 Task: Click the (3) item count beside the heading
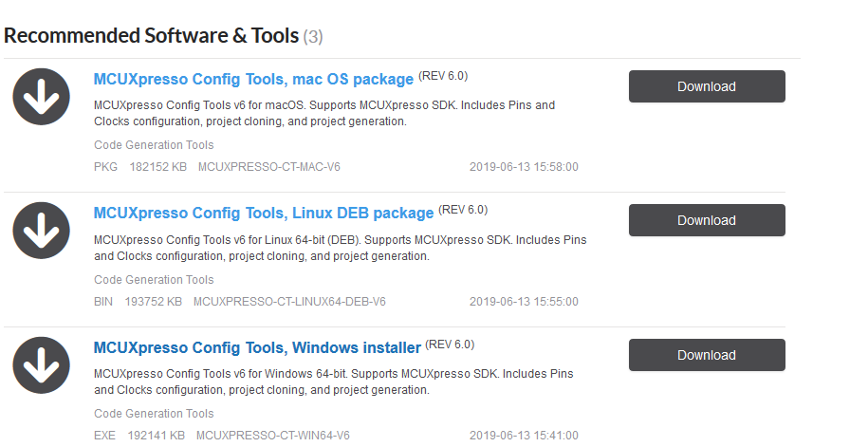(x=313, y=37)
